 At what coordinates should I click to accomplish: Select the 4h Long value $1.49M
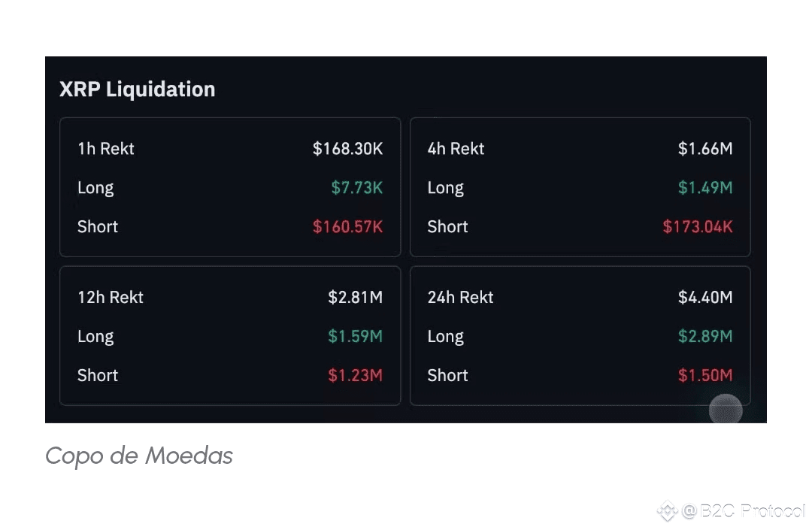(x=704, y=188)
